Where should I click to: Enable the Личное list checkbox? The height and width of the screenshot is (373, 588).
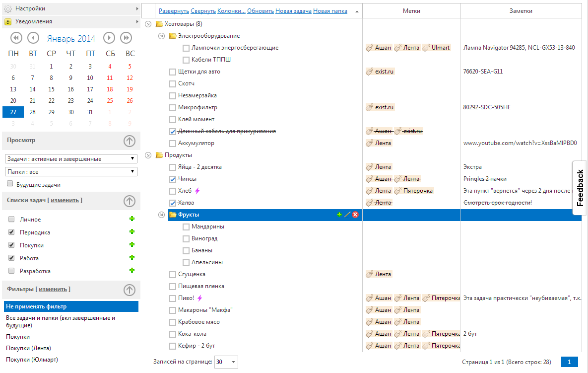pos(11,219)
